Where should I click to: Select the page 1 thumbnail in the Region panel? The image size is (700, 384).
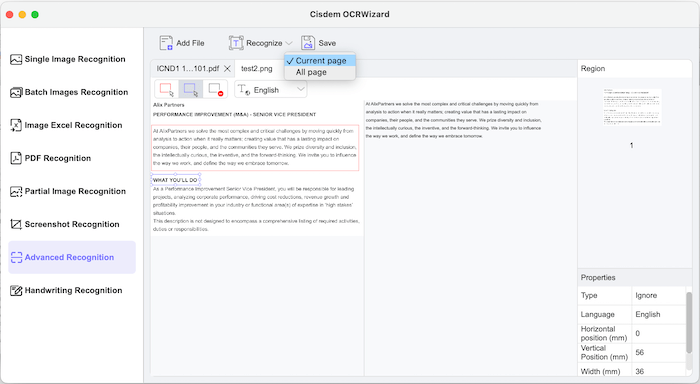632,107
